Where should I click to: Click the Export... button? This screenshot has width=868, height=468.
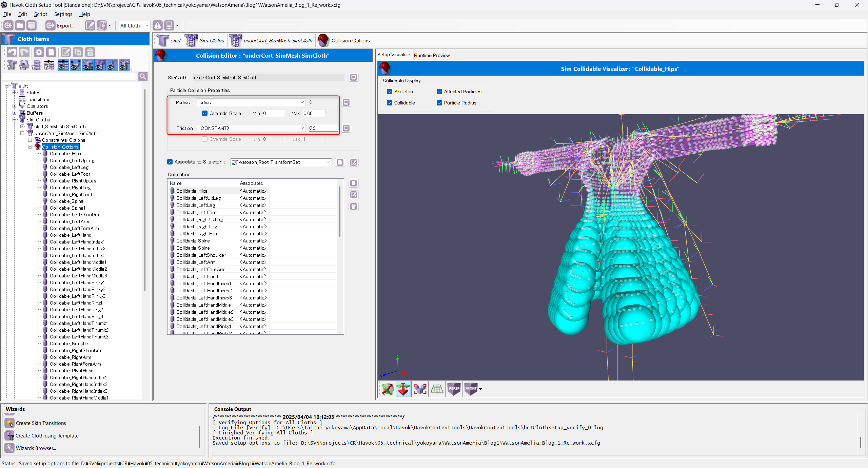click(60, 25)
